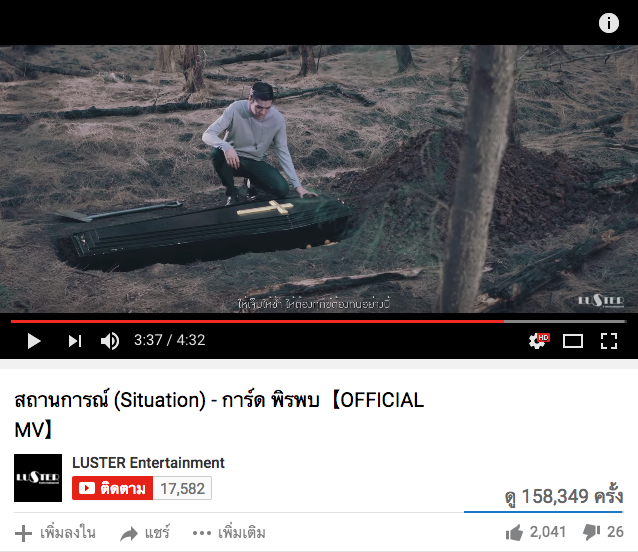Click the 17,582 subscriber count box
The image size is (638, 552).
pyautogui.click(x=182, y=488)
